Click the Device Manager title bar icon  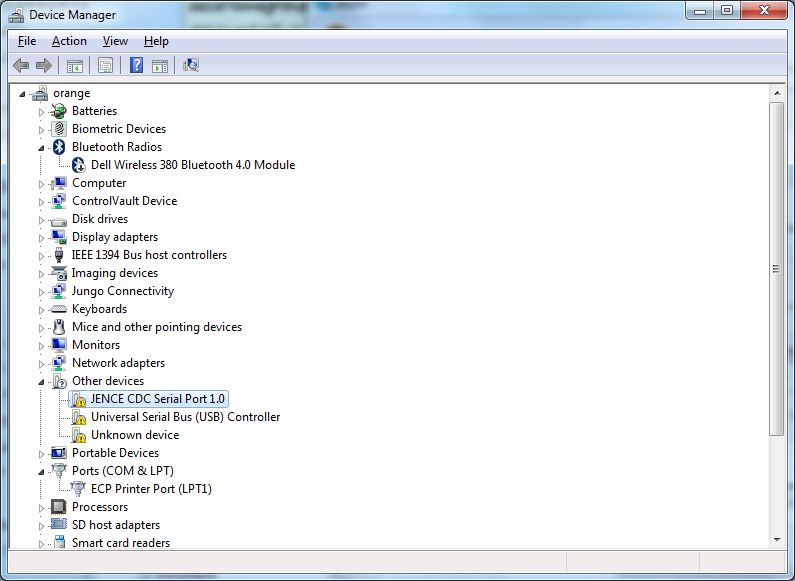coord(16,15)
